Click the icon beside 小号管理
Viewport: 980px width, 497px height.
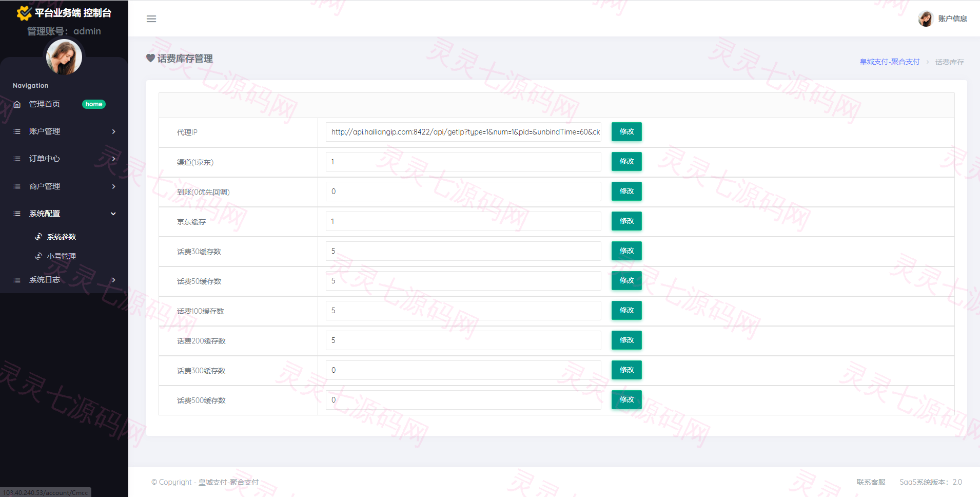[38, 256]
